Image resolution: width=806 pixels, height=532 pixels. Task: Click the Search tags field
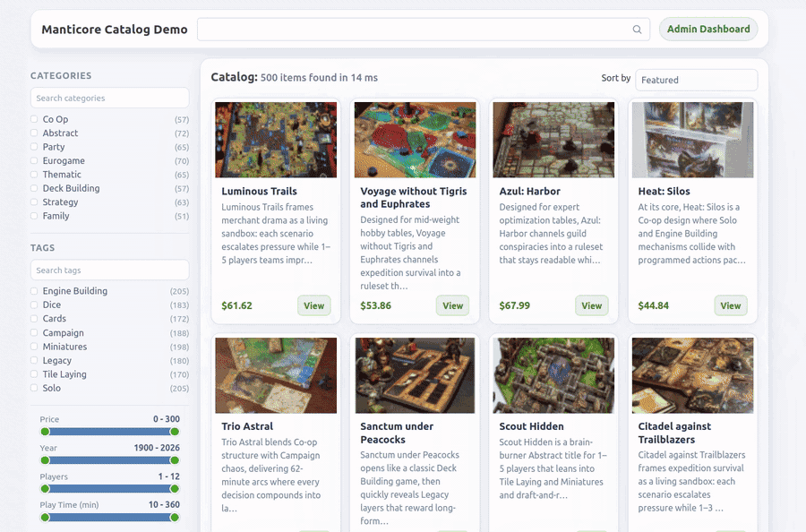coord(109,270)
